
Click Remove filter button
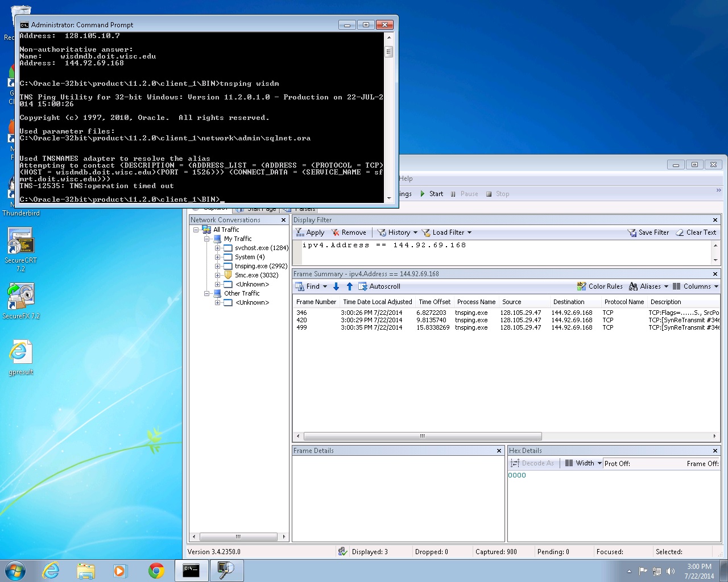[349, 232]
